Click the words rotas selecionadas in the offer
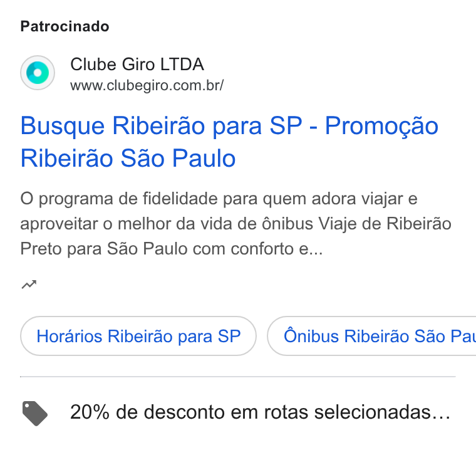Screen dimensions: 476x450 347,412
